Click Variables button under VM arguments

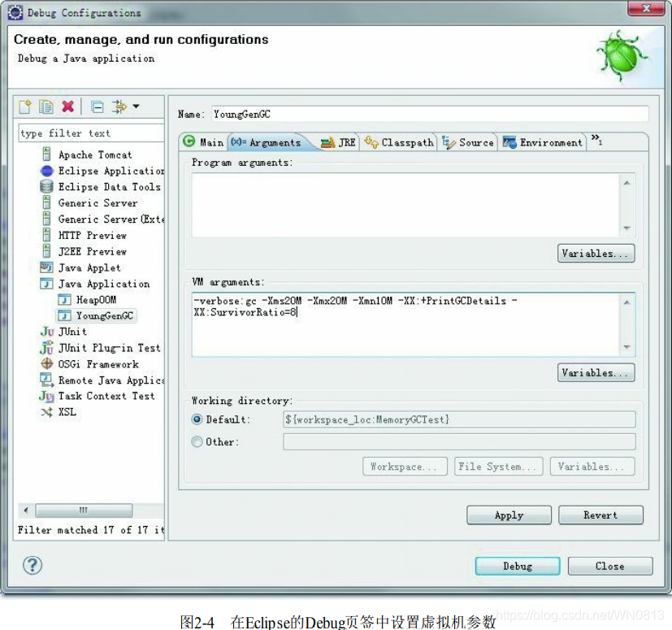click(x=596, y=372)
